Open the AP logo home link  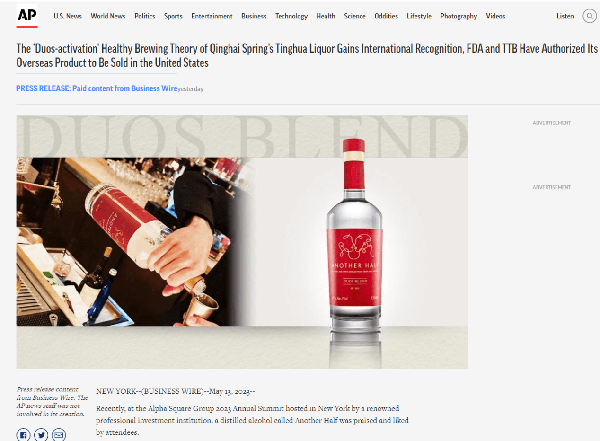click(27, 16)
